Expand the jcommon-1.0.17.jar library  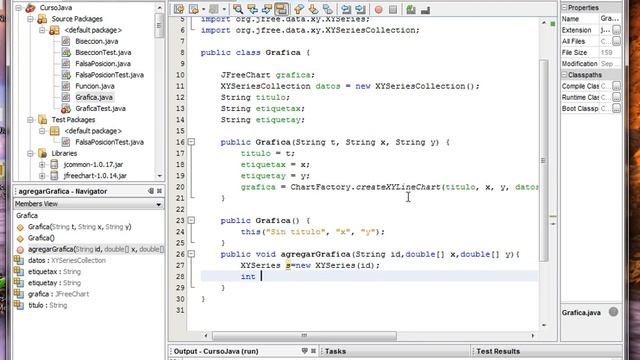click(42, 164)
